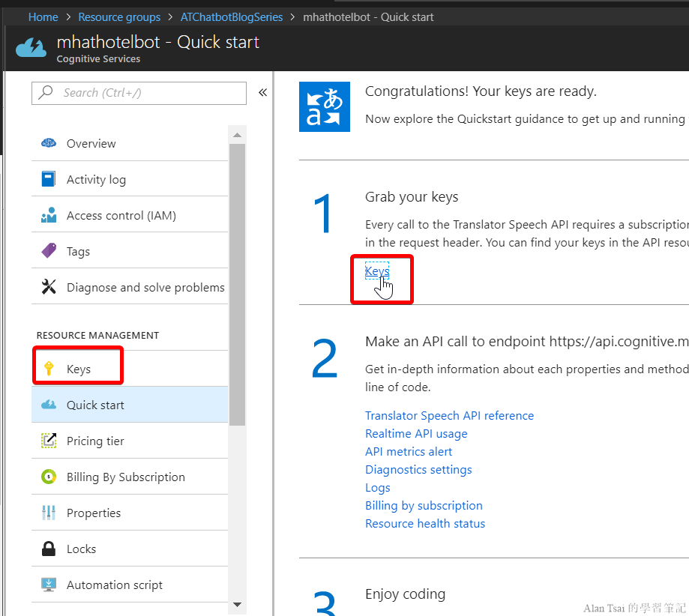
Task: Click the Keys link under Grab your keys
Action: click(377, 271)
